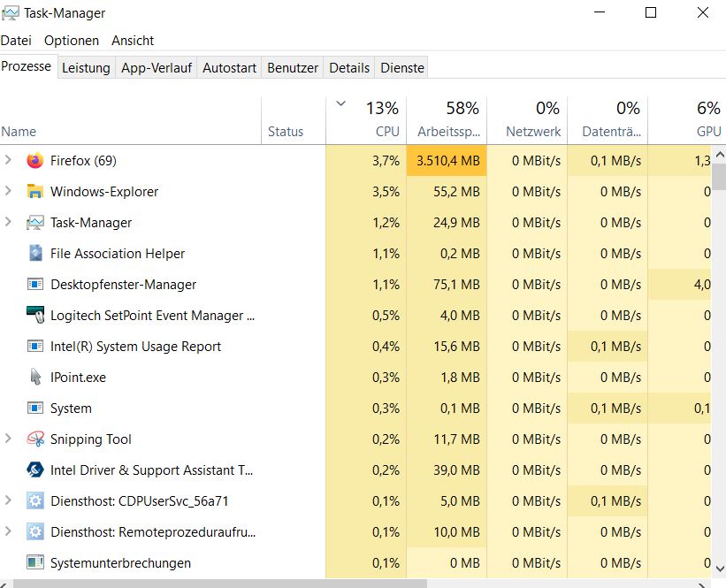Open the Optionen menu
The height and width of the screenshot is (588, 726).
tap(72, 41)
